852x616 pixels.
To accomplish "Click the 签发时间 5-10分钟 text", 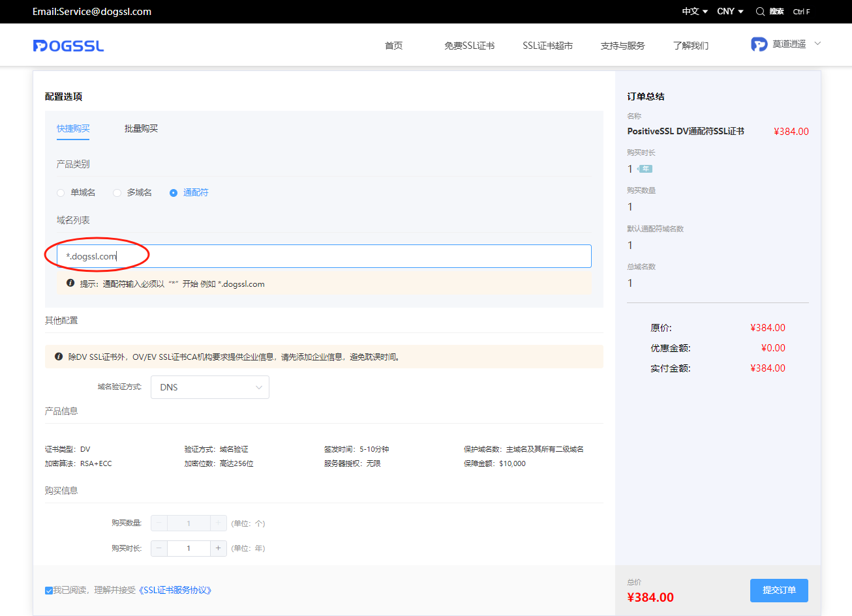I will [356, 449].
